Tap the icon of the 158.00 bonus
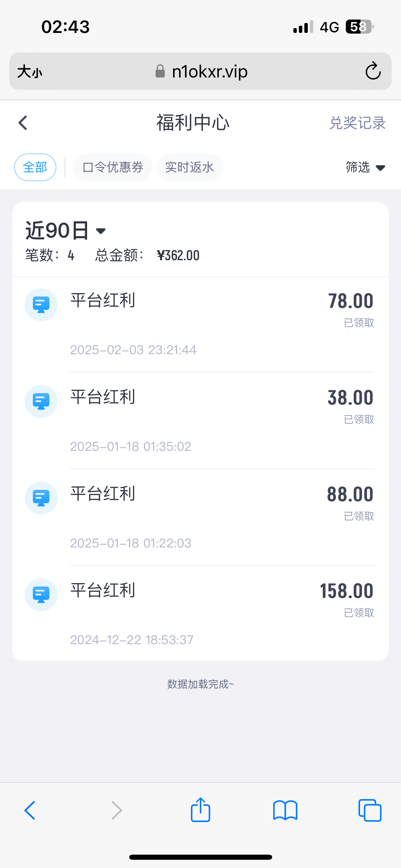The width and height of the screenshot is (401, 868). coord(41,595)
